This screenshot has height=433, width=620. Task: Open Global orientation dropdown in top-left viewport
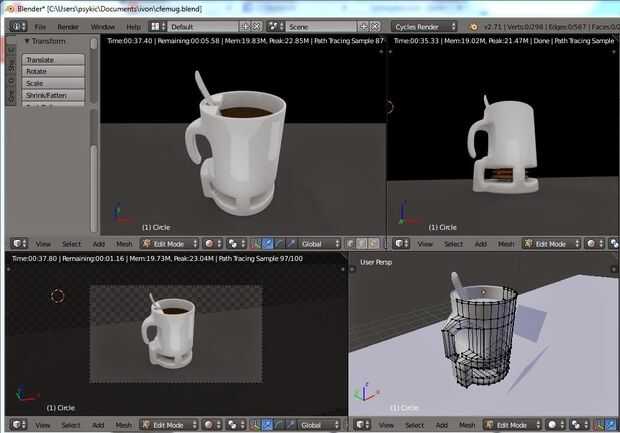tap(319, 244)
